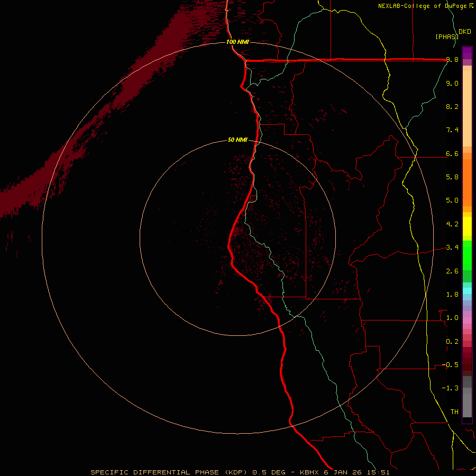Click the peach color band near 8.2
The image size is (476, 476).
pyautogui.click(x=467, y=108)
